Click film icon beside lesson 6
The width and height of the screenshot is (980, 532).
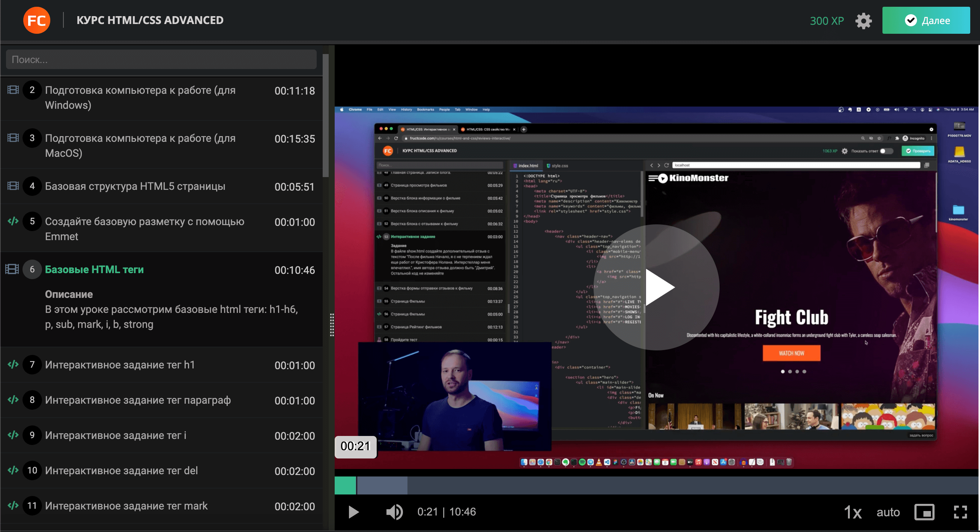click(12, 269)
